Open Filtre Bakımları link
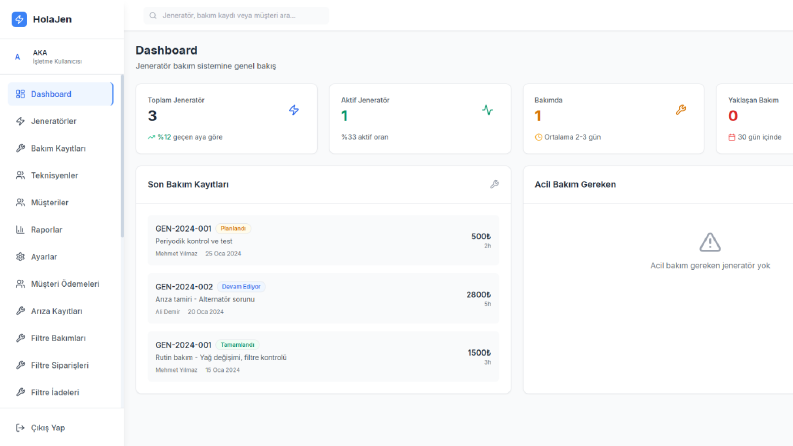The width and height of the screenshot is (793, 446). click(x=60, y=338)
